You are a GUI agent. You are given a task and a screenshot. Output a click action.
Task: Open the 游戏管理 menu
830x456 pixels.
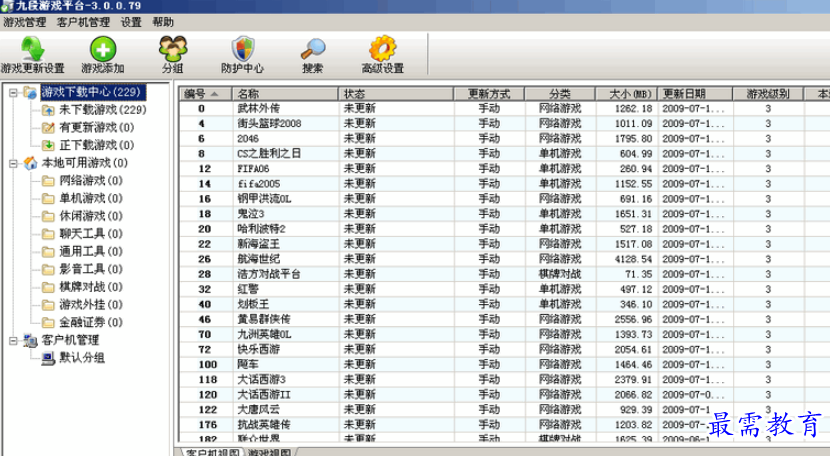(x=24, y=22)
